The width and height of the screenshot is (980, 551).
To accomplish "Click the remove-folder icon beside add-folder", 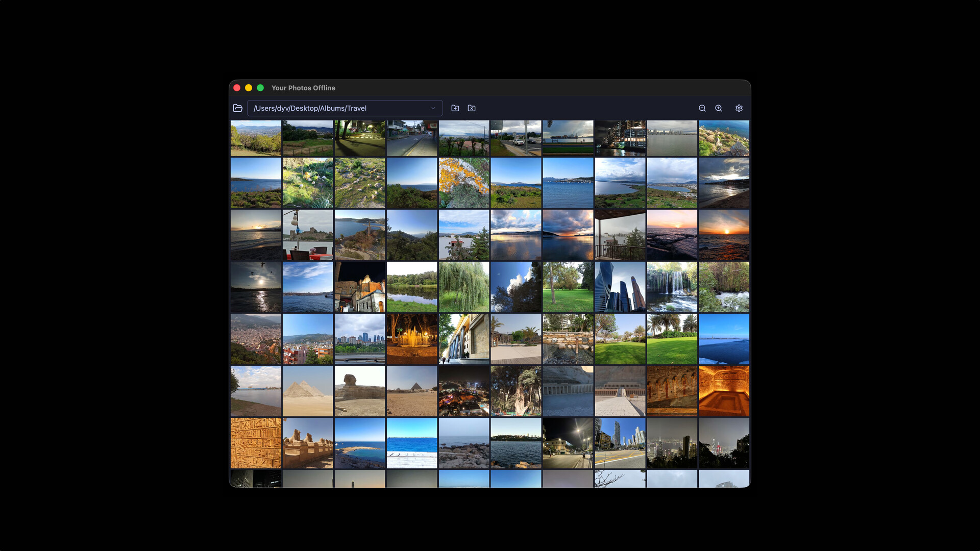I will click(472, 108).
